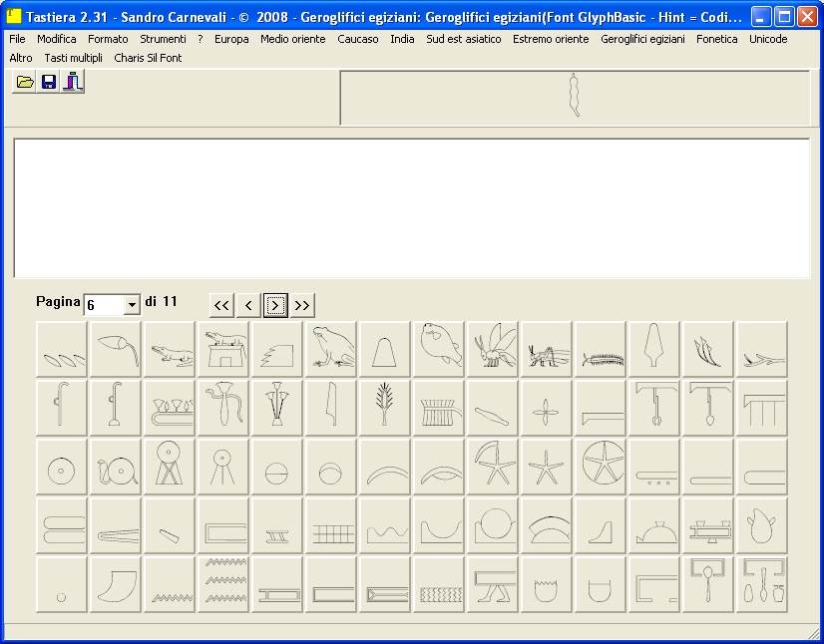Insert the sky with four supports hieroglyph
Image resolution: width=824 pixels, height=644 pixels.
coord(762,408)
